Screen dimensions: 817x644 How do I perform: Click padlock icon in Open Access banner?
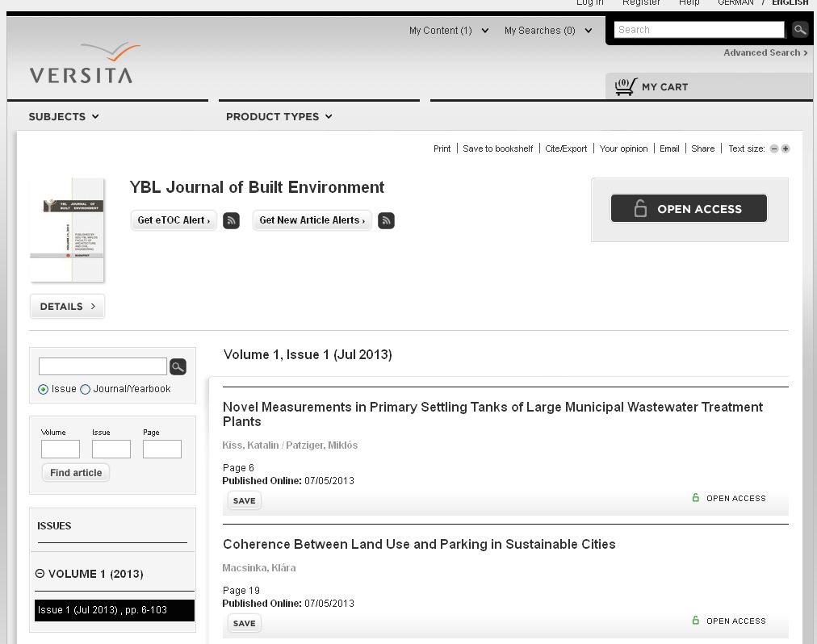[640, 208]
